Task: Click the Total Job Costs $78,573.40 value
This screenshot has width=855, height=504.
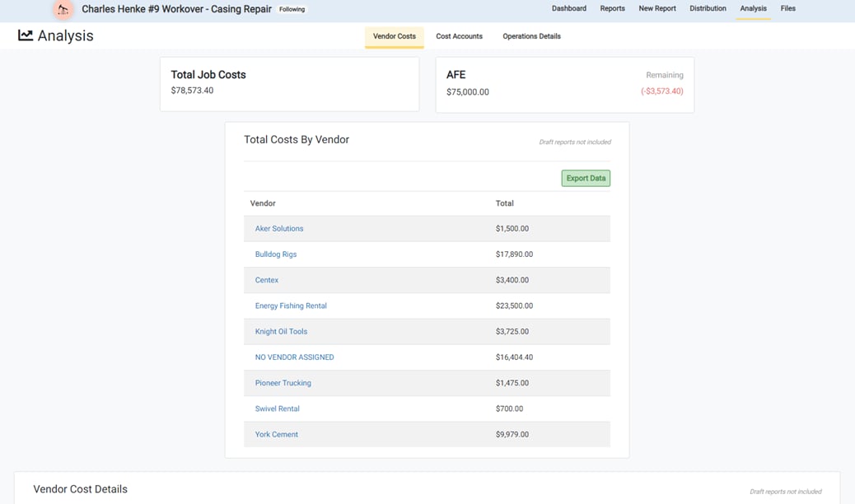Action: pyautogui.click(x=192, y=91)
